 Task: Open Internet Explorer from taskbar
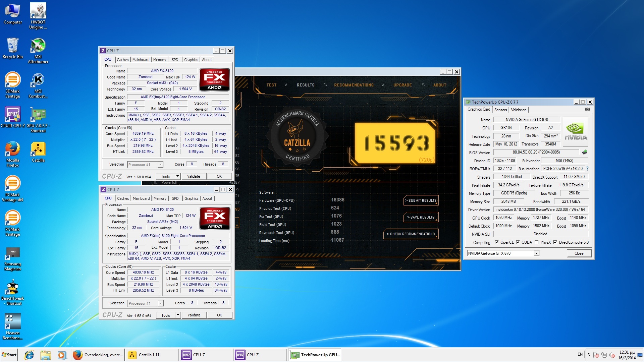coord(29,355)
